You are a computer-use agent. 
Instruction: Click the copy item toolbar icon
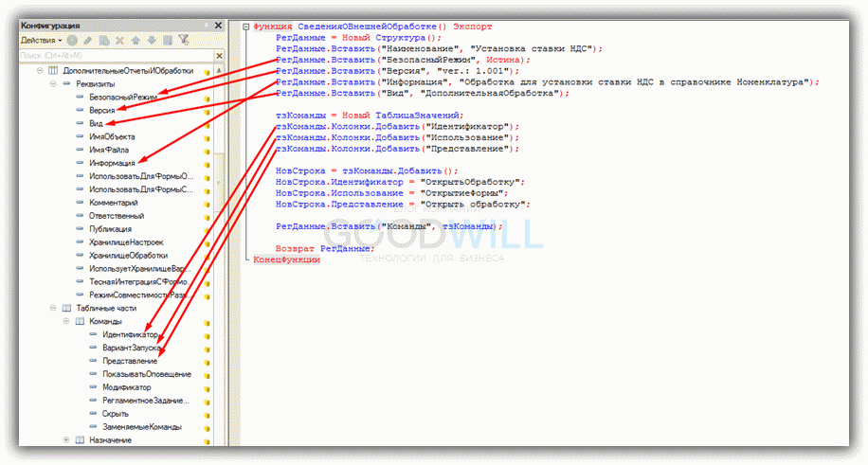point(103,40)
